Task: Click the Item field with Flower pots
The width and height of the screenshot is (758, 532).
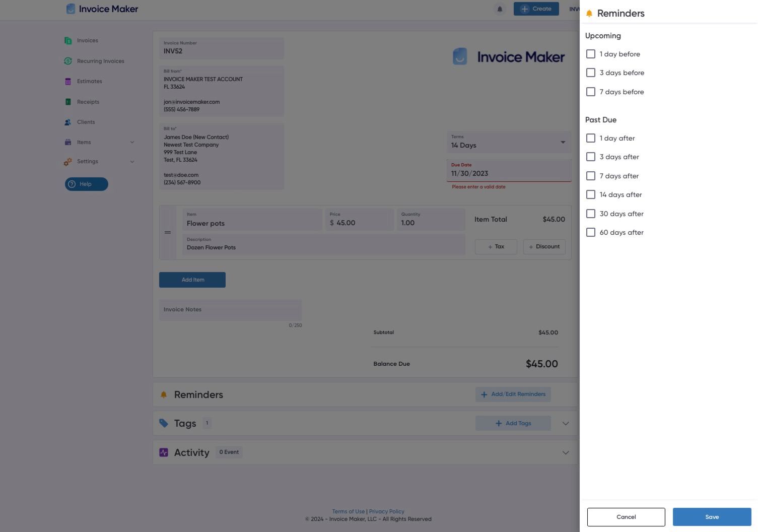Action: 252,220
